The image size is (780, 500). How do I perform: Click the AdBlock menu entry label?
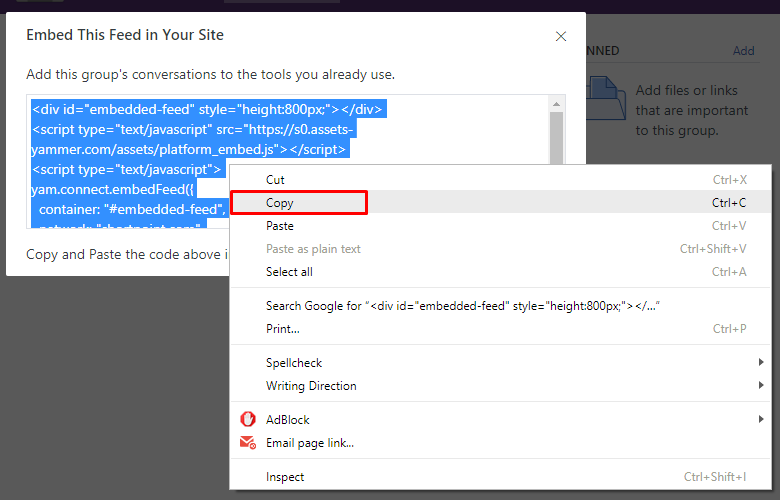tap(288, 420)
